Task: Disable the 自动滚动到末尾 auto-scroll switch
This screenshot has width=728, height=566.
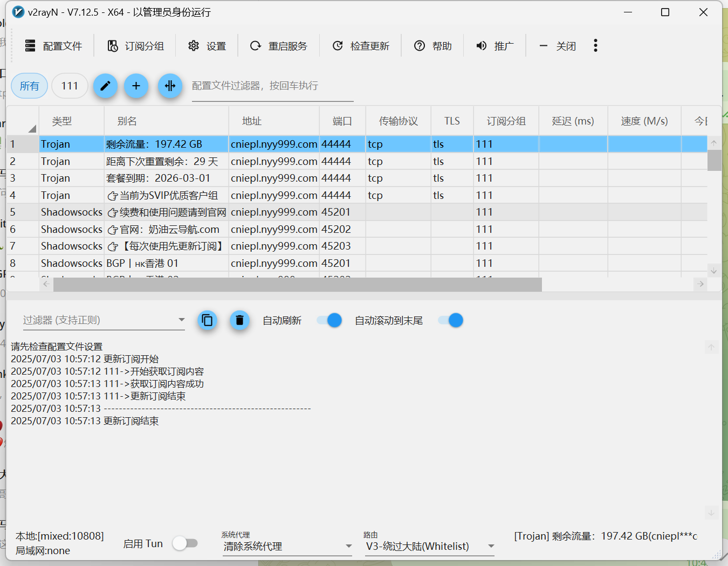Action: click(450, 320)
